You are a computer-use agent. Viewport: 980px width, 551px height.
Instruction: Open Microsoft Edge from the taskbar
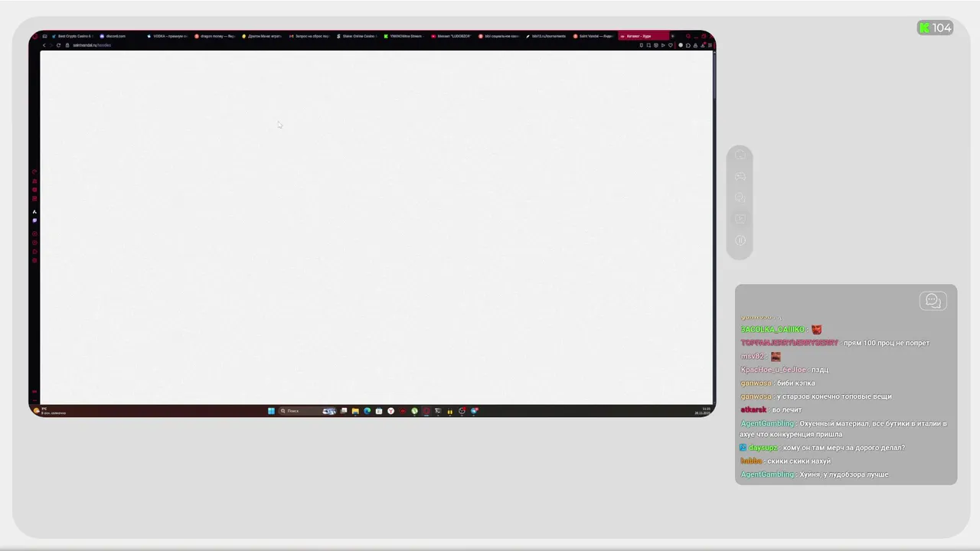point(367,411)
